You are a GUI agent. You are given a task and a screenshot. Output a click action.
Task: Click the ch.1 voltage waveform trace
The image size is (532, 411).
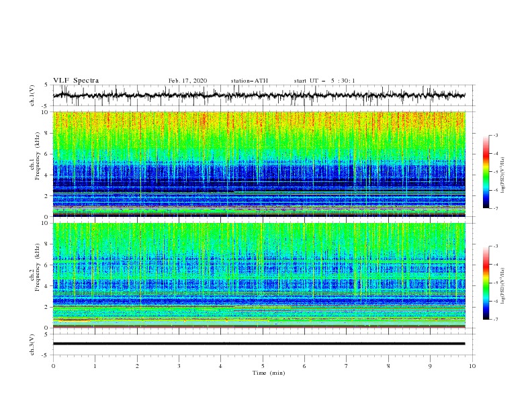pos(259,95)
